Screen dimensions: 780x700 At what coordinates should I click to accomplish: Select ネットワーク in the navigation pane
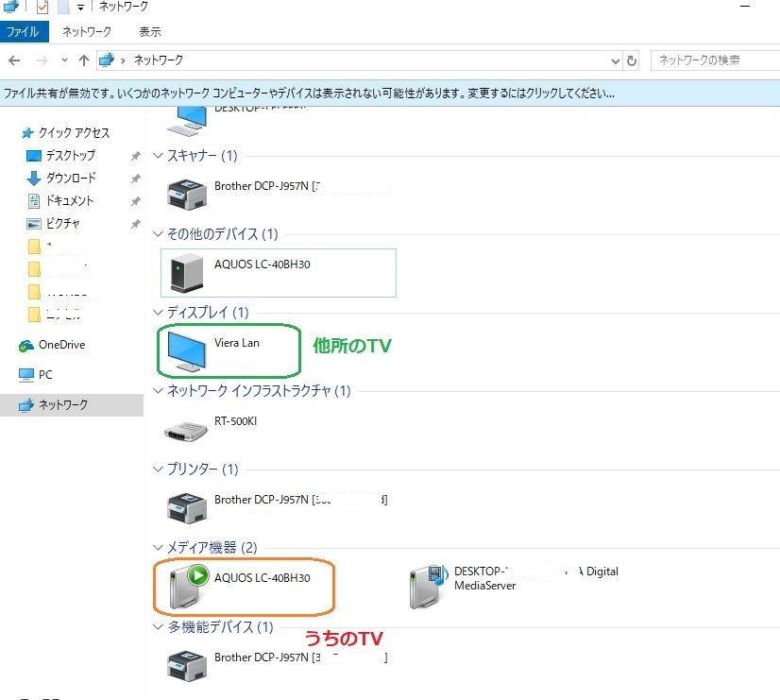72,405
